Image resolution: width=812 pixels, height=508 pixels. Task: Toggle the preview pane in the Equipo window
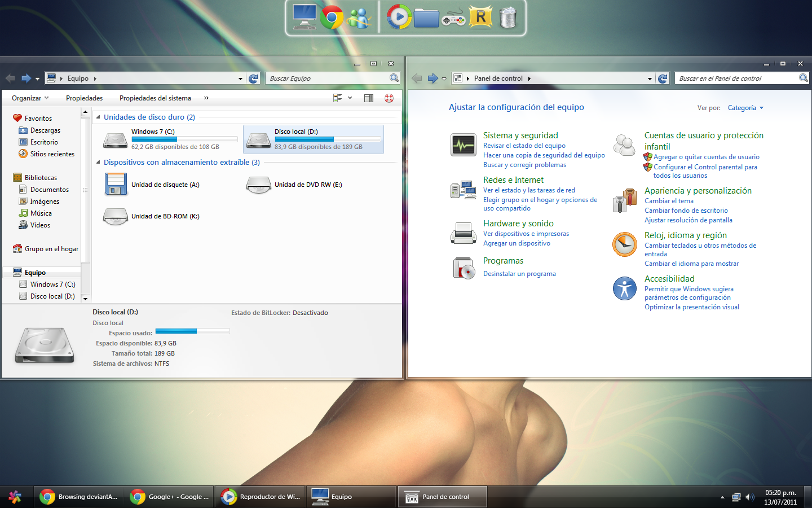coord(369,98)
